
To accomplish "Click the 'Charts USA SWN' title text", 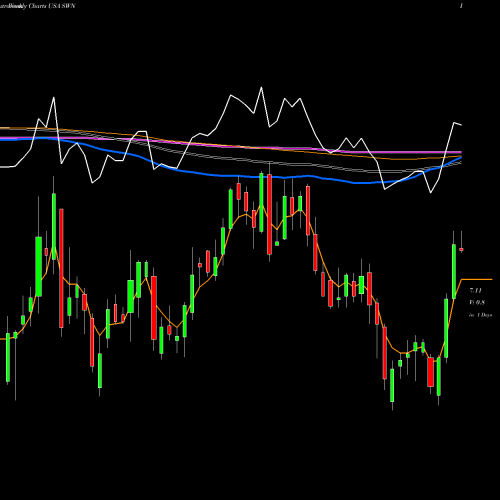I will [52, 6].
